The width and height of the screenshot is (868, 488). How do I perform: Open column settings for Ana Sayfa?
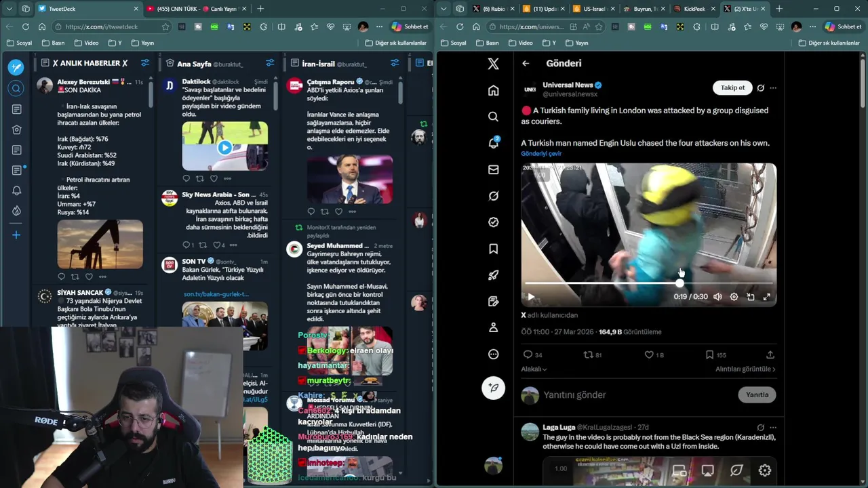(270, 63)
